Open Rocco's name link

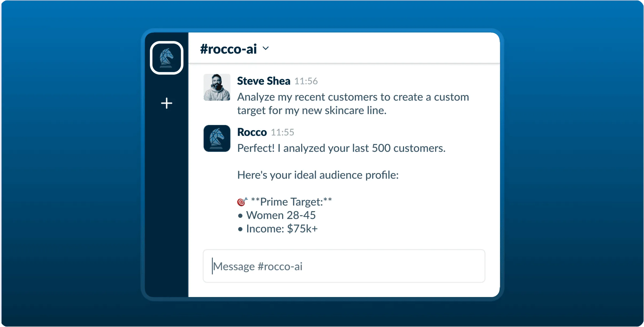pos(252,132)
